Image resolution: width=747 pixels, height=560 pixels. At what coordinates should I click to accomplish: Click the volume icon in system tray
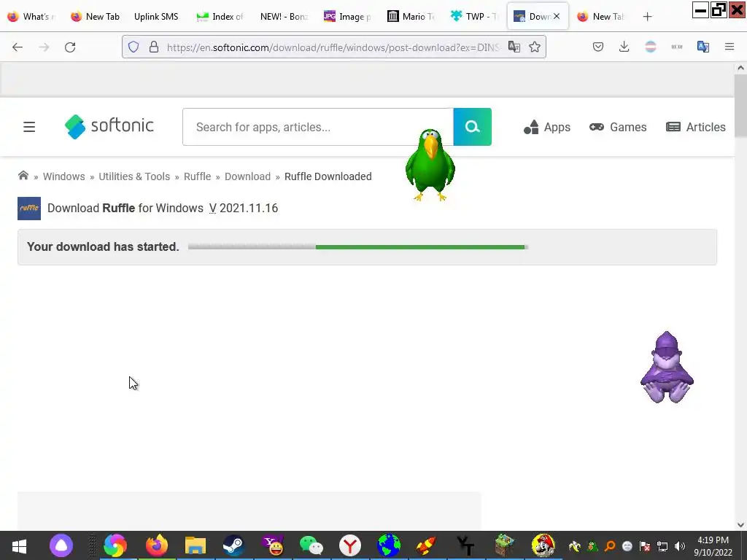coord(680,546)
